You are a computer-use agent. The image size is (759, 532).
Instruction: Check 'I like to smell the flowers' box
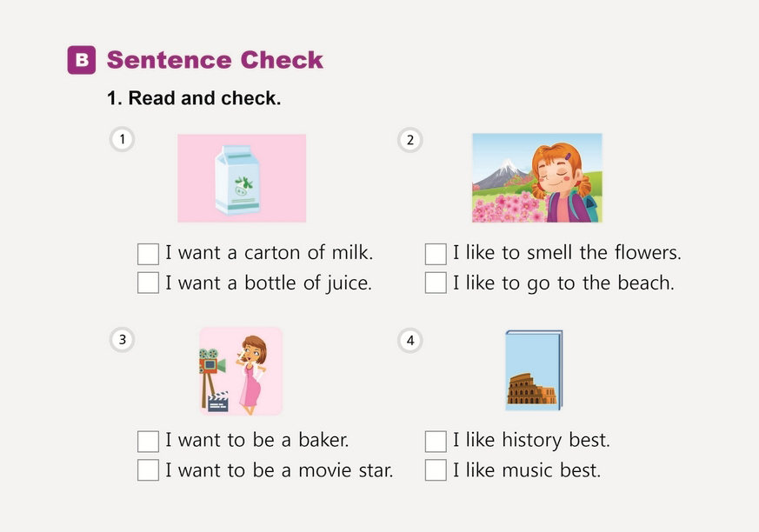coord(436,254)
